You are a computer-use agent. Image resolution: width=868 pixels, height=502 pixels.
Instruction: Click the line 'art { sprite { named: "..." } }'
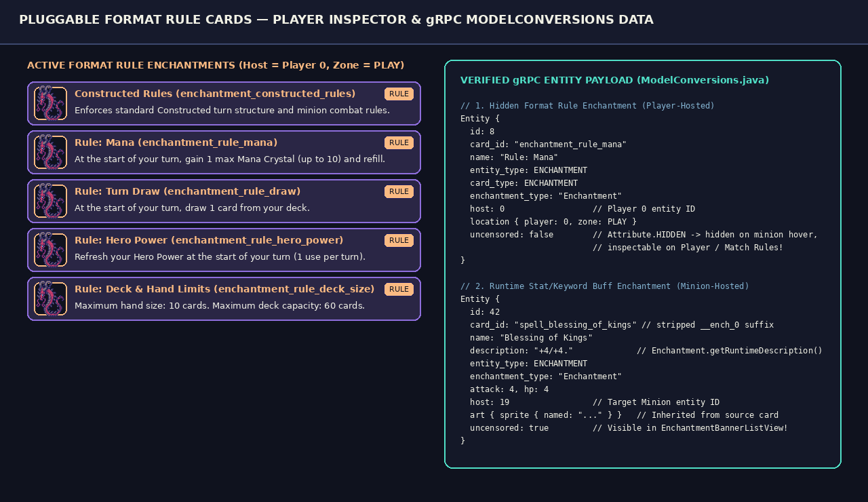point(546,415)
